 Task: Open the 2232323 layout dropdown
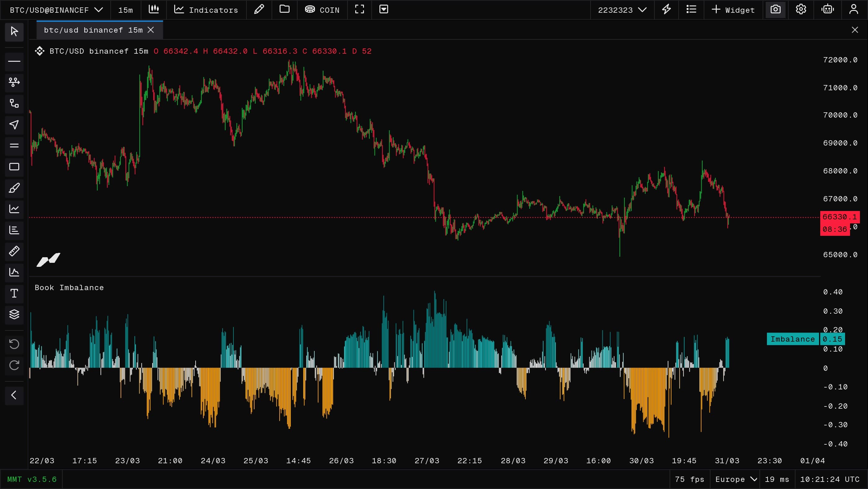coord(622,10)
